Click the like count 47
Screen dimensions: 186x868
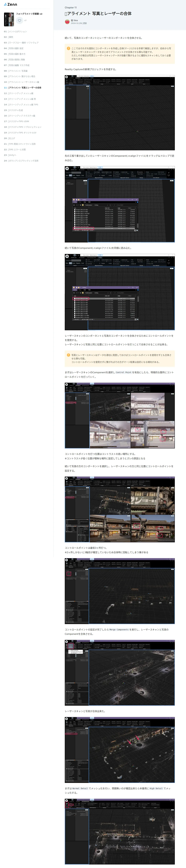click(25, 21)
